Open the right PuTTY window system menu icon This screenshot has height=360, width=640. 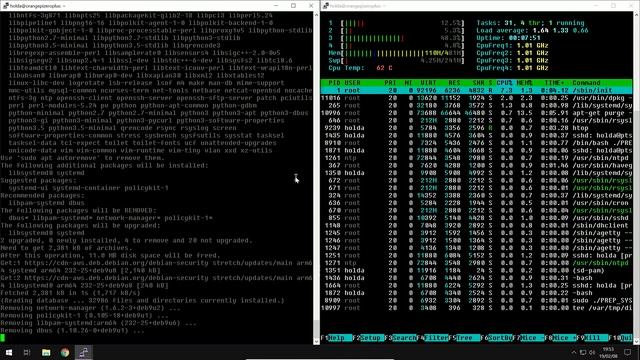[325, 6]
